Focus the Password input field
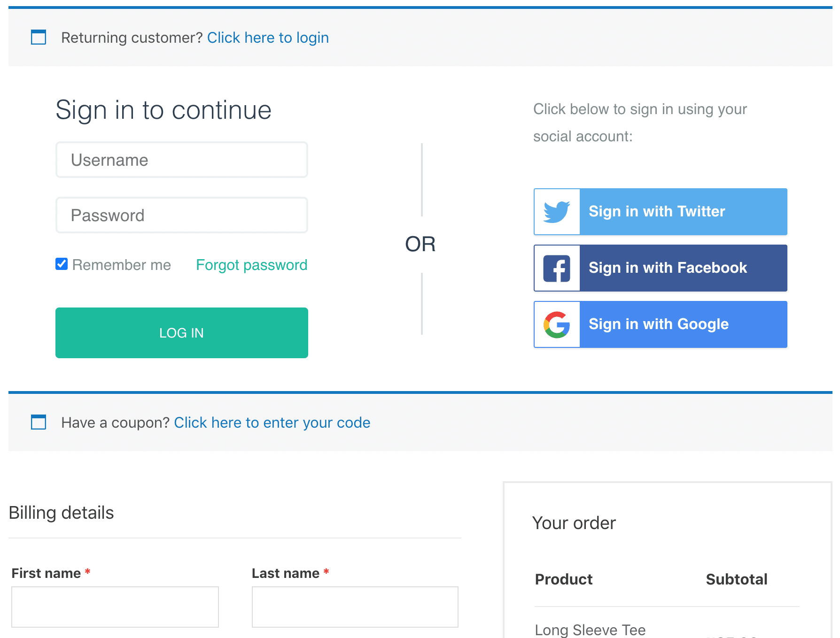840x638 pixels. [182, 215]
